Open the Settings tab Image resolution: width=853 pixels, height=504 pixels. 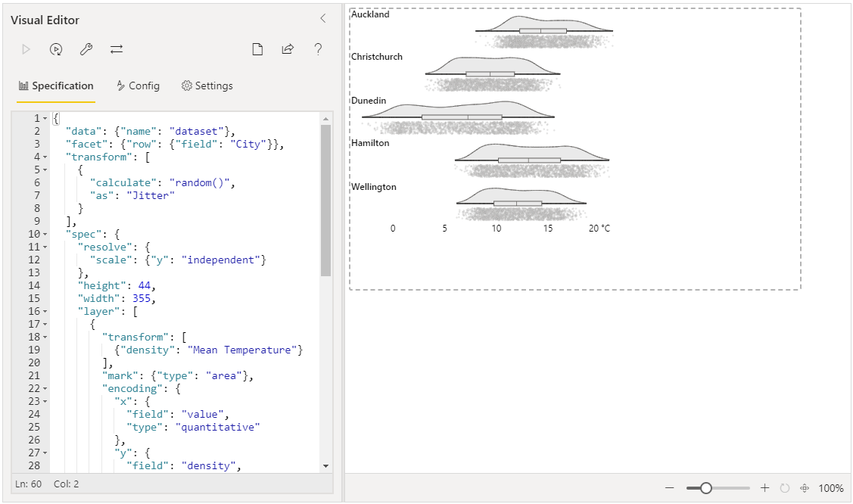[207, 86]
